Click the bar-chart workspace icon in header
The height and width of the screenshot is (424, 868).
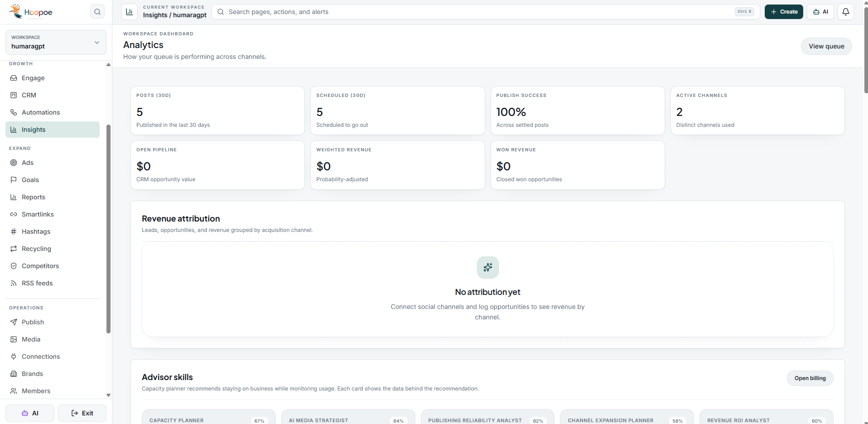[130, 12]
